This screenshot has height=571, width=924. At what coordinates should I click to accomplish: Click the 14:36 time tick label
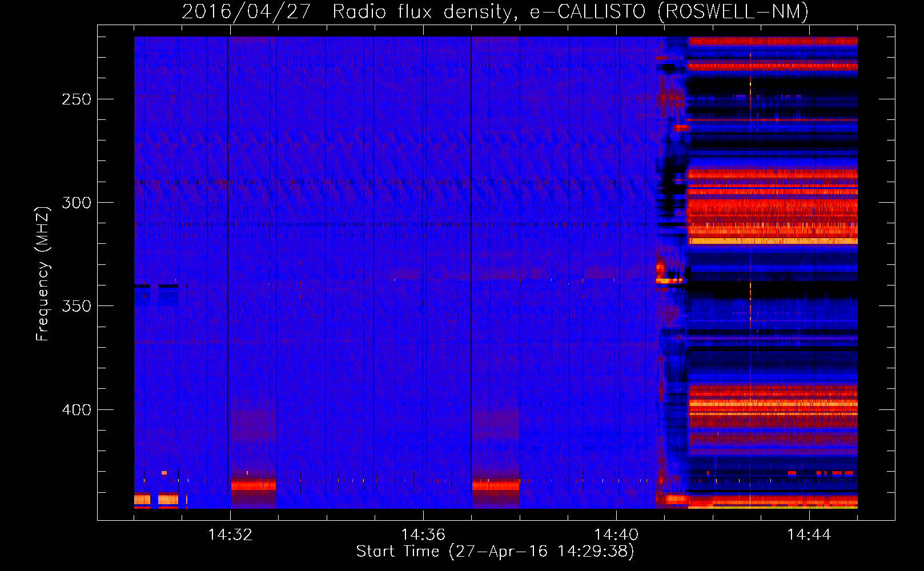point(423,535)
